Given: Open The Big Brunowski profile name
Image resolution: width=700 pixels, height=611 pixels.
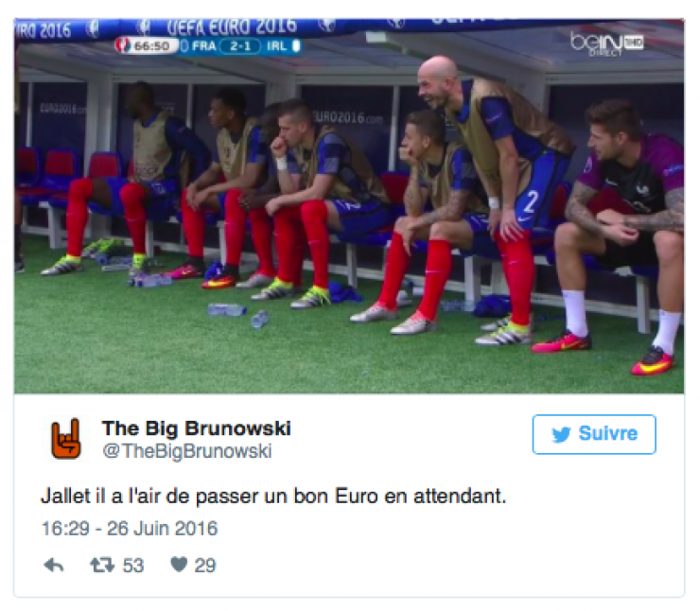Looking at the screenshot, I should [197, 428].
